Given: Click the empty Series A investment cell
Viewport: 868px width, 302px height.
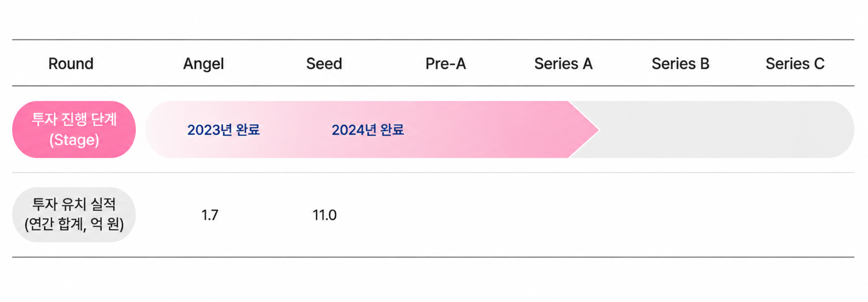Looking at the screenshot, I should point(563,215).
